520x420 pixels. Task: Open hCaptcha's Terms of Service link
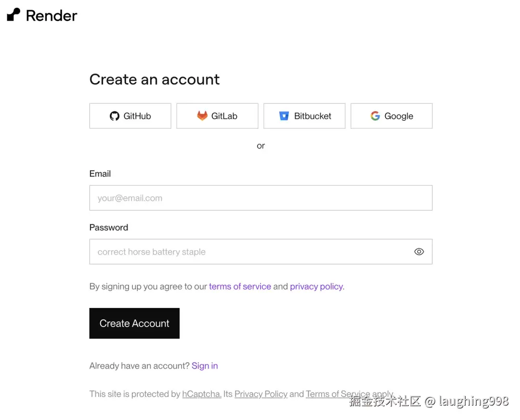coord(338,394)
